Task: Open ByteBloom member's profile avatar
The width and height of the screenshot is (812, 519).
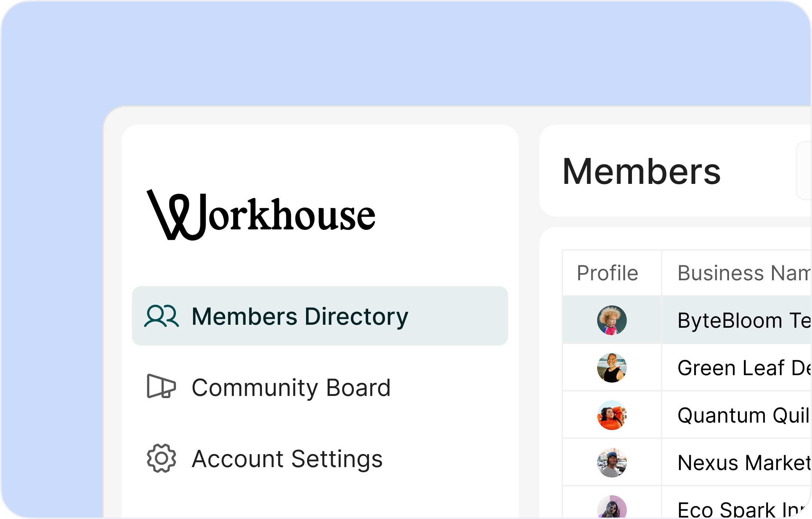Action: pos(612,320)
